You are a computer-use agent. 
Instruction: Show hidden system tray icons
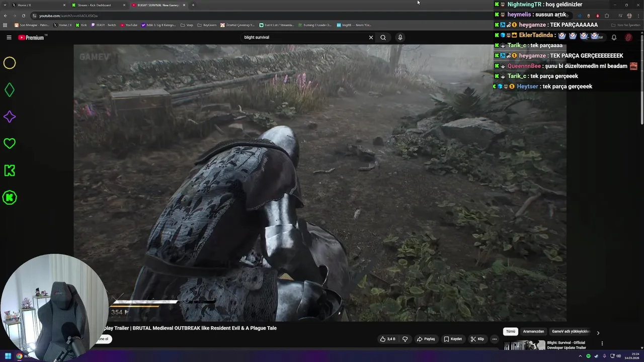(580, 356)
